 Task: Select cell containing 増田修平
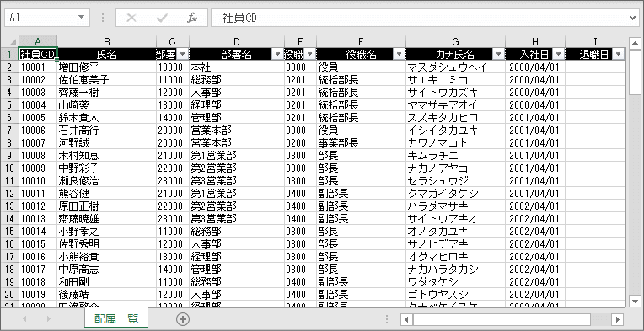coord(107,67)
